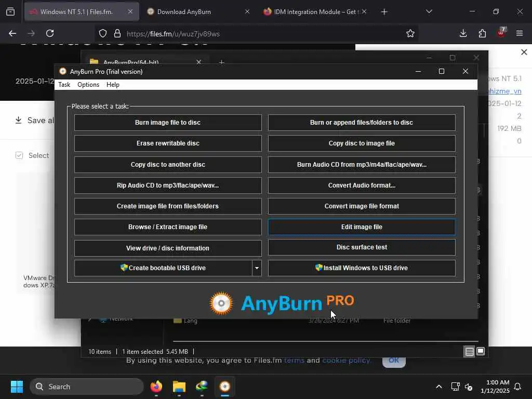
Task: Click Burn image file to disc
Action: coord(168,123)
